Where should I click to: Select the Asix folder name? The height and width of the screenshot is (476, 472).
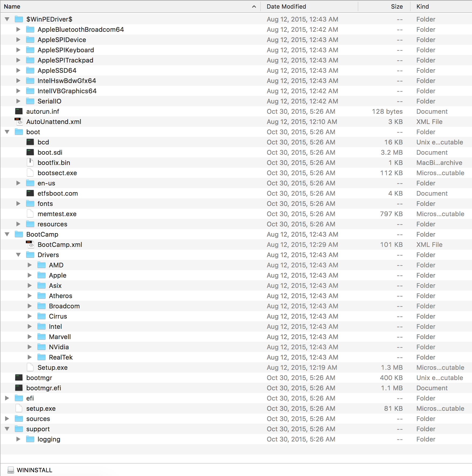click(55, 285)
